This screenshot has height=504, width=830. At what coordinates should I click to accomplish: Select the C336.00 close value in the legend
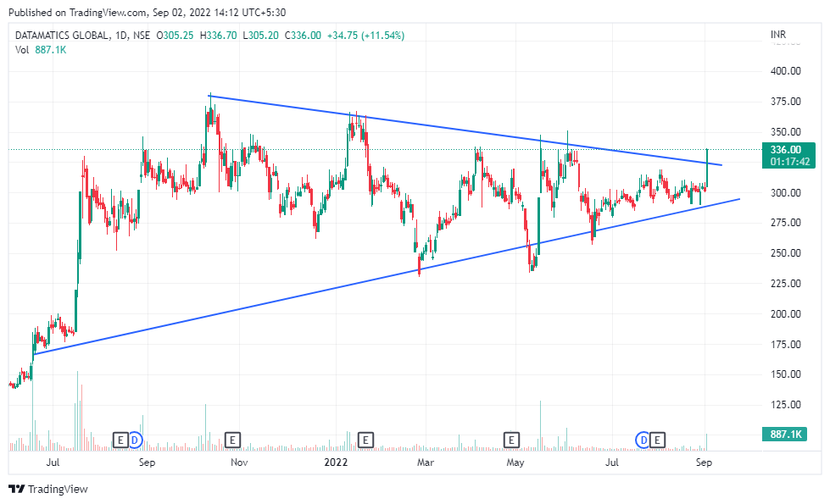(302, 36)
